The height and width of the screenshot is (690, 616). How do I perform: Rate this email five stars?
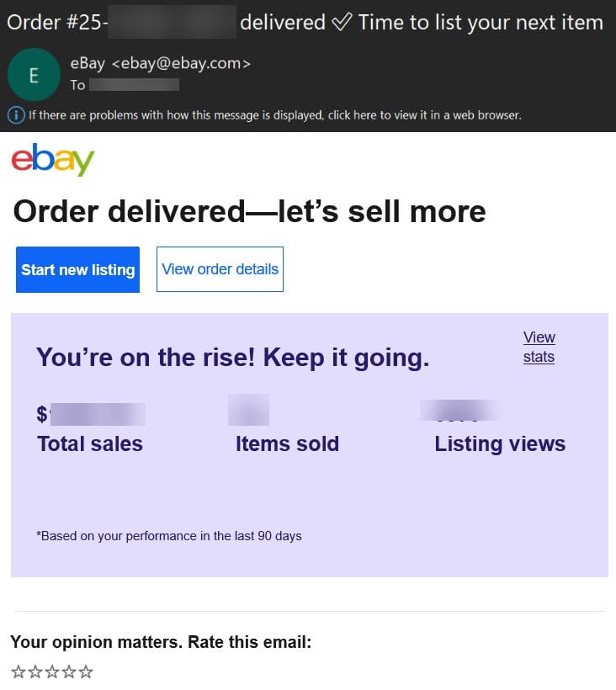point(85,671)
